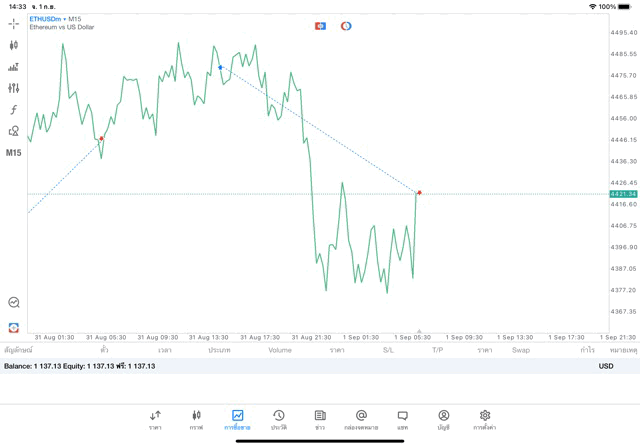
Task: Open chart settings sliders icon
Action: pos(14,88)
